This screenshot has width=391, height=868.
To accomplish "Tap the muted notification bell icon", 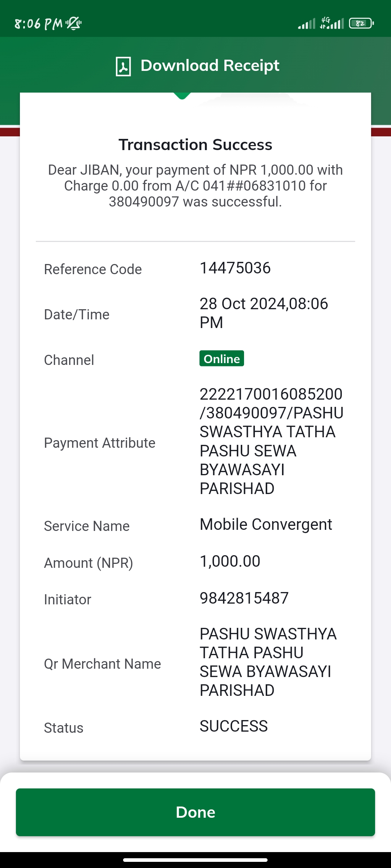I will [73, 24].
